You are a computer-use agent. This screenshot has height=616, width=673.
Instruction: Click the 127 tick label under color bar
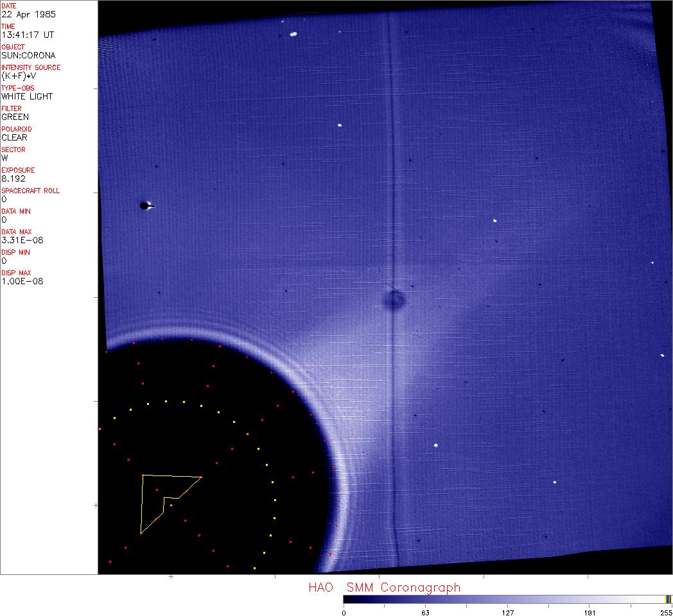[507, 612]
